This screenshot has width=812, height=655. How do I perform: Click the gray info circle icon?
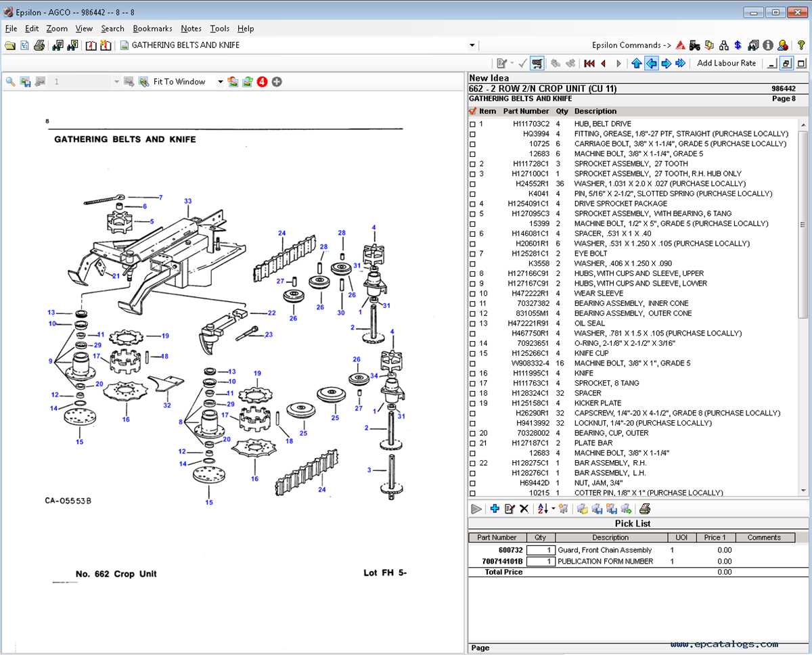768,45
